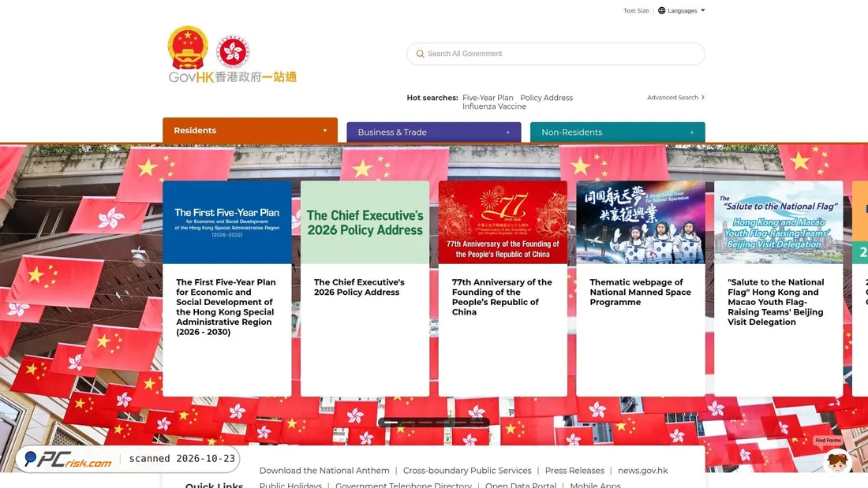This screenshot has height=488, width=868.
Task: Expand the Residents menu arrow
Action: (325, 131)
